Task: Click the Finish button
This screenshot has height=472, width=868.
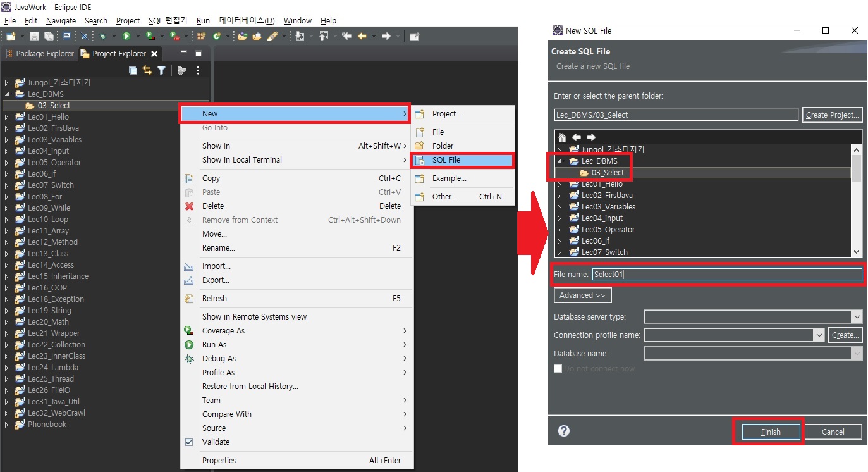Action: [x=771, y=432]
